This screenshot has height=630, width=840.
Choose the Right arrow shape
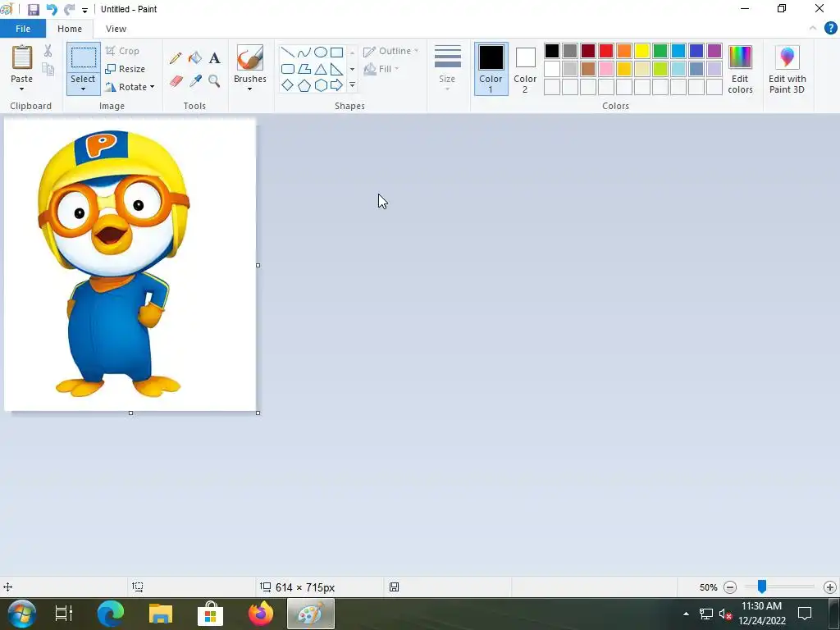coord(337,85)
